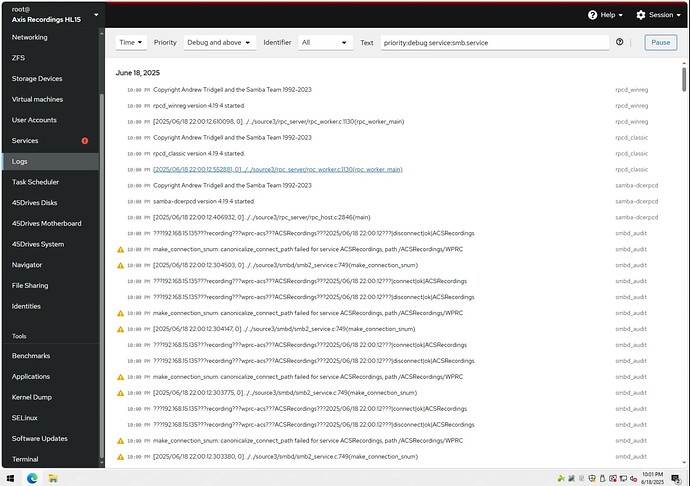Click the USB device tray icon

(602, 479)
